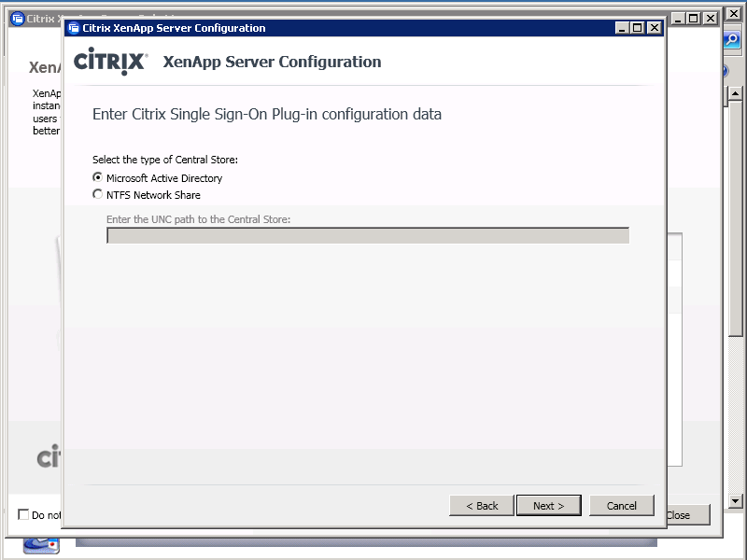Image resolution: width=747 pixels, height=560 pixels.
Task: Go to the previous step with Back
Action: pos(482,506)
